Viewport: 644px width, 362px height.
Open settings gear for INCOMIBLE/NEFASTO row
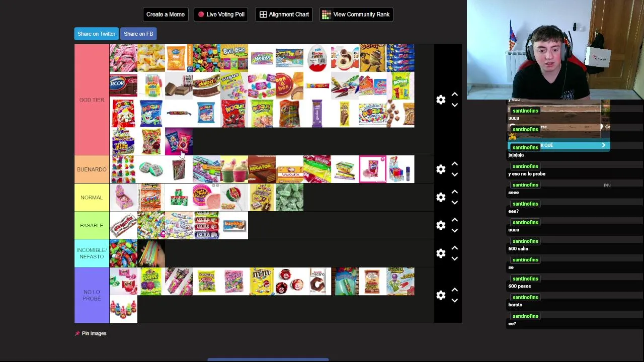(x=441, y=253)
